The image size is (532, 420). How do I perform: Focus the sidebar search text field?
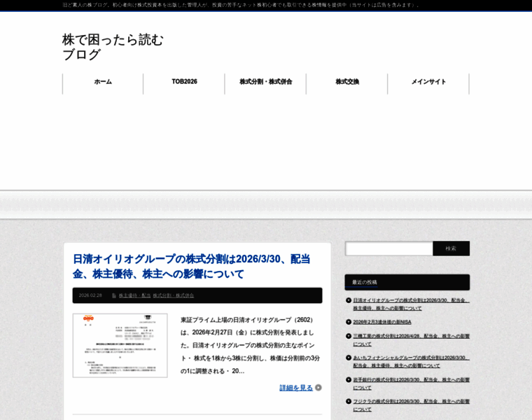tap(388, 248)
